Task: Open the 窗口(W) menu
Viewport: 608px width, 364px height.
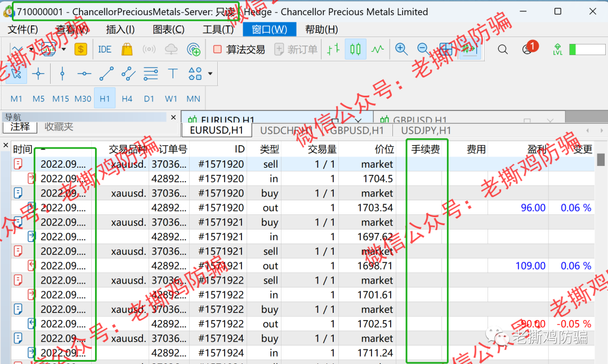Action: pos(270,29)
